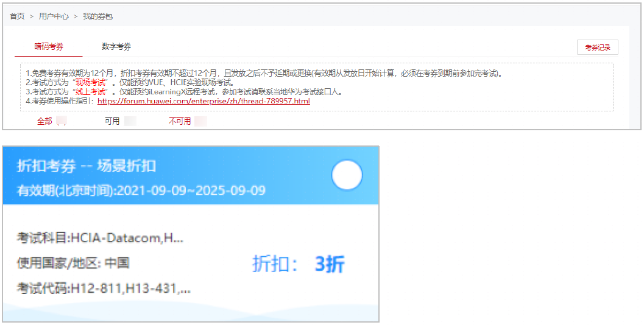Click the count badge beside 不可用
Screen dimensions: 644x325
point(200,121)
